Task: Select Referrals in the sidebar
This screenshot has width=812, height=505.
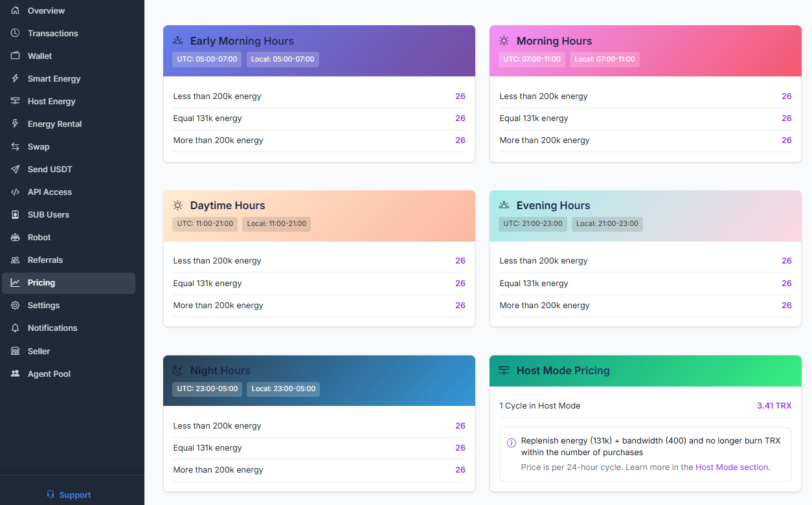Action: coord(45,260)
